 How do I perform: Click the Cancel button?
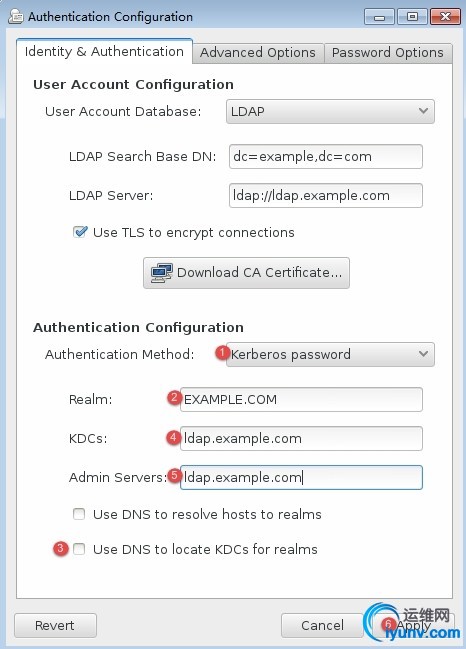point(322,625)
